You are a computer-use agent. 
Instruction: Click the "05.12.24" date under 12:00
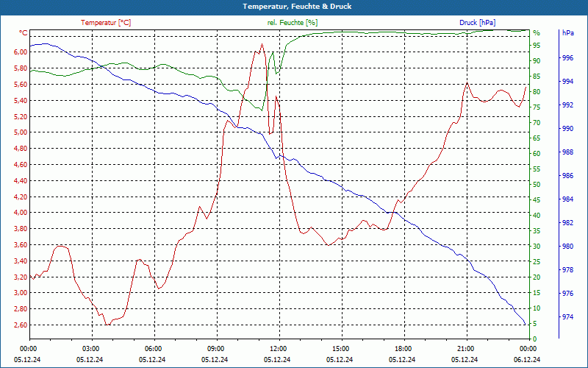coord(277,359)
